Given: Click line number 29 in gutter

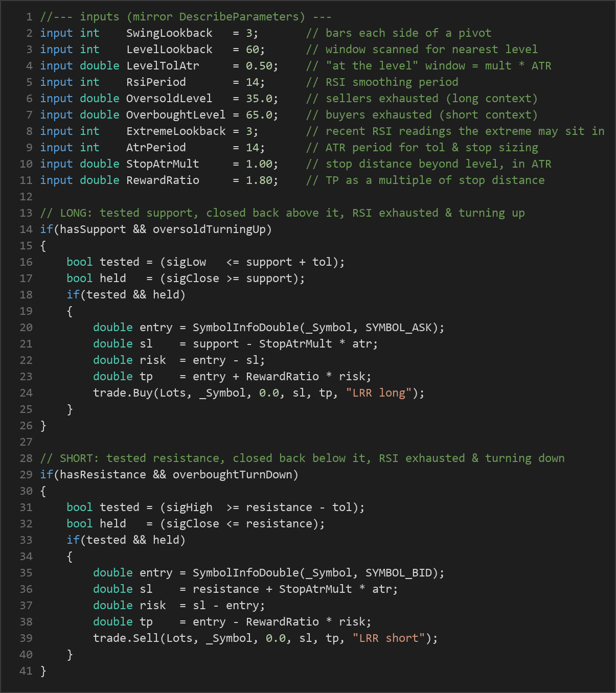Looking at the screenshot, I should pos(26,474).
